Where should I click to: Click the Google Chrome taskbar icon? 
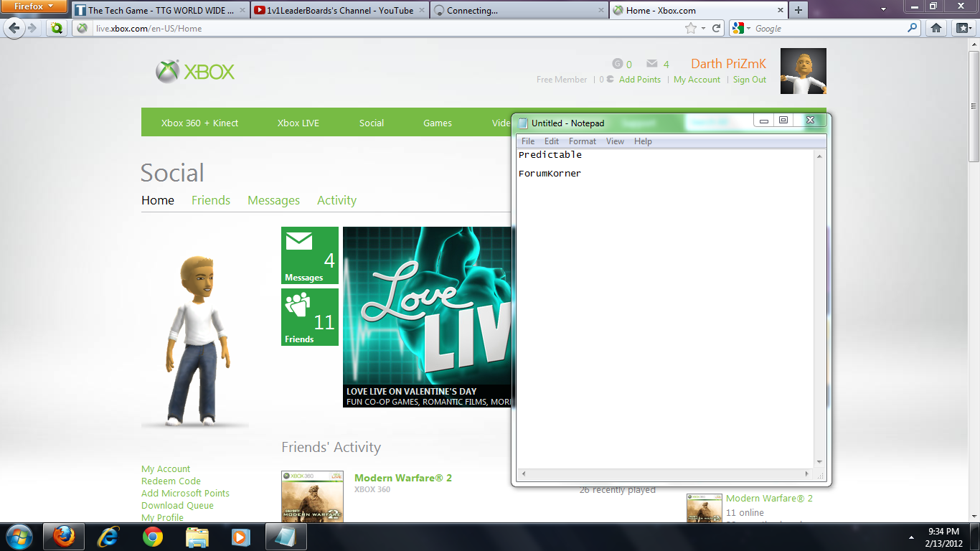(152, 537)
